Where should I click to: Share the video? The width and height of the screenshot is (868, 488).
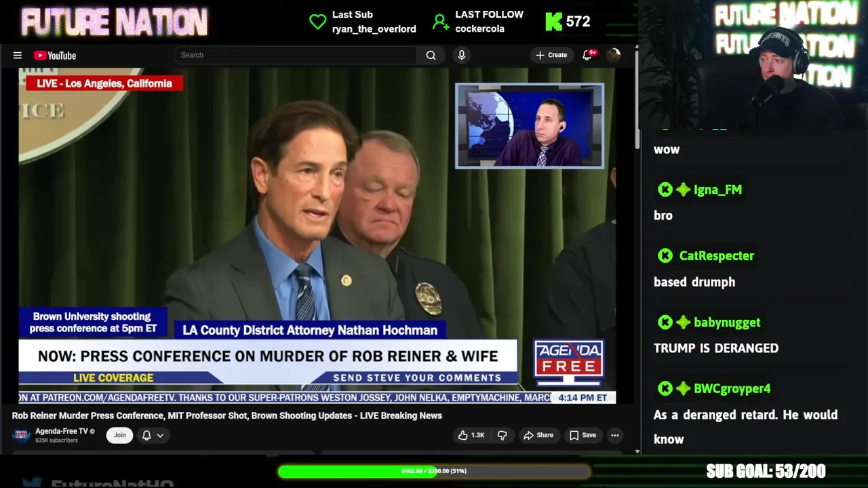(x=538, y=435)
